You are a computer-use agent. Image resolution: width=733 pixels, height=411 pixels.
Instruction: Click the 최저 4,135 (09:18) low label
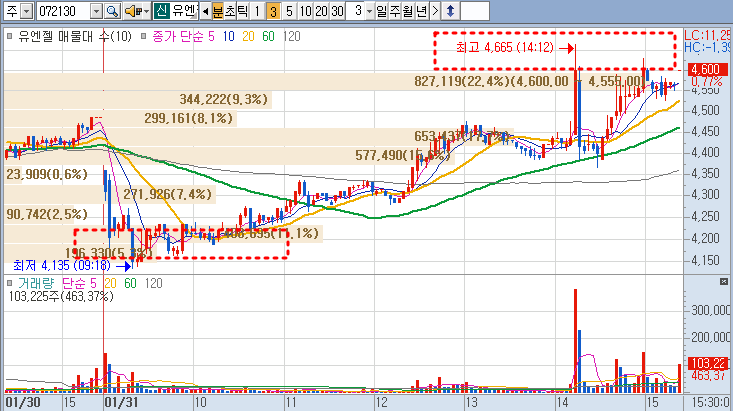click(x=62, y=266)
